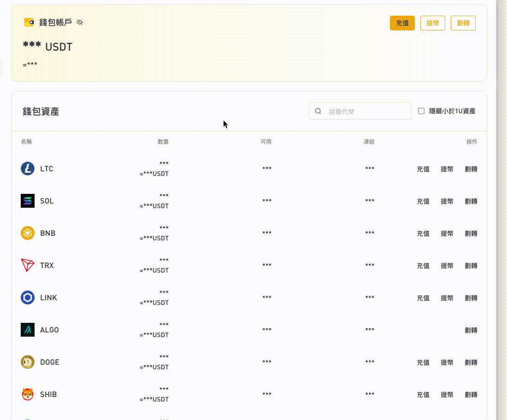The image size is (507, 420).
Task: Transfer DOGE via its 劃轉 link
Action: click(x=471, y=362)
